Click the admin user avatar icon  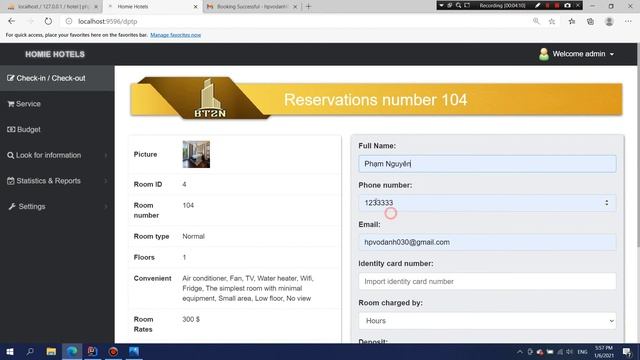coord(544,54)
